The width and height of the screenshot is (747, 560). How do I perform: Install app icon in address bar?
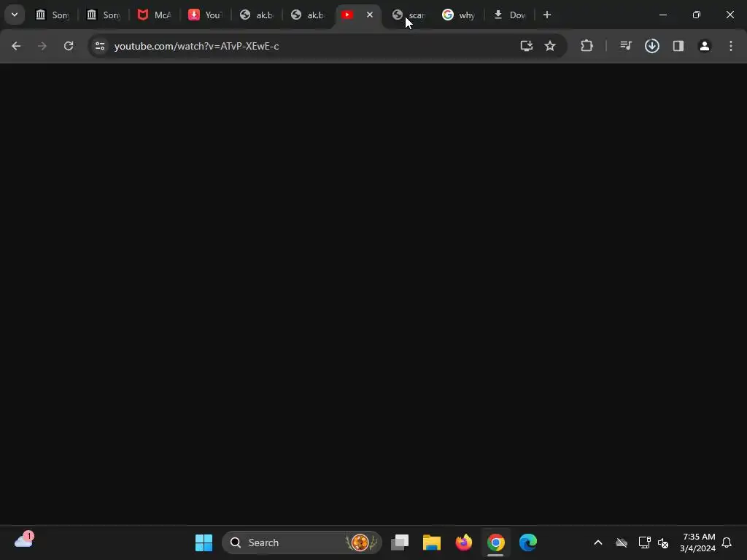[x=527, y=46]
